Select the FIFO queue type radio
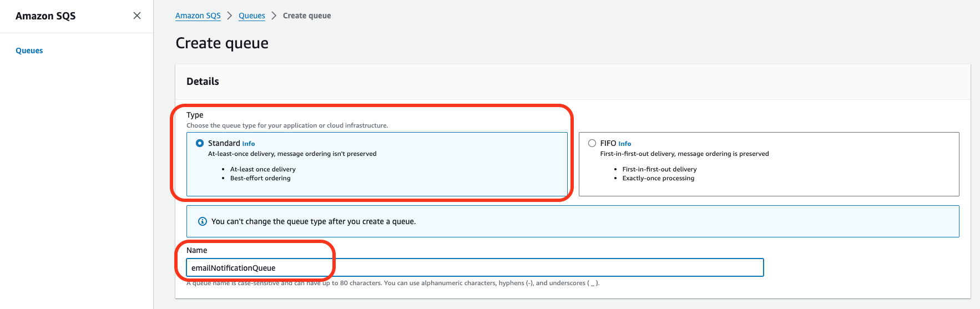This screenshot has height=309, width=980. (592, 143)
